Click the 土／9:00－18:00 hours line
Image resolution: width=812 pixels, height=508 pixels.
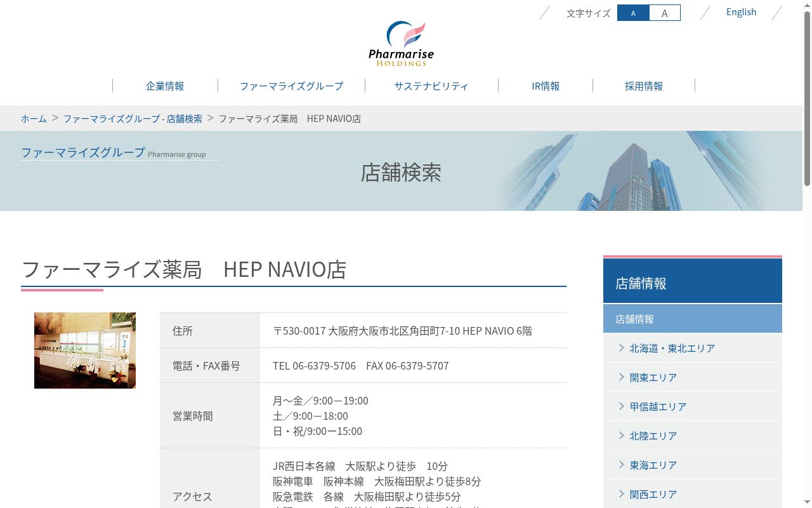[310, 416]
